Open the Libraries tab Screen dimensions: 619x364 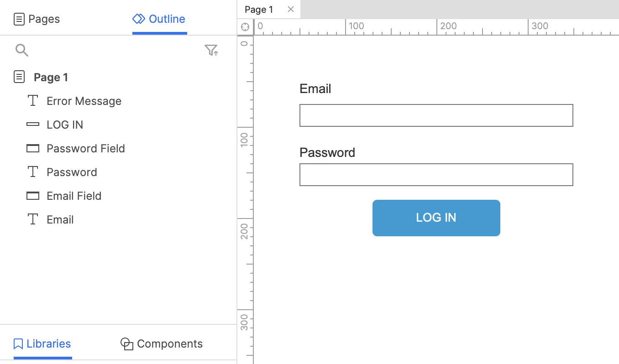(x=42, y=343)
